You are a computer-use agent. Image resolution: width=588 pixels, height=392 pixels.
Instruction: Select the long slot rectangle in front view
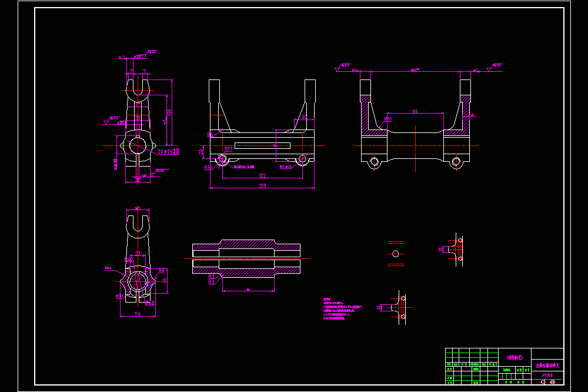[262, 146]
